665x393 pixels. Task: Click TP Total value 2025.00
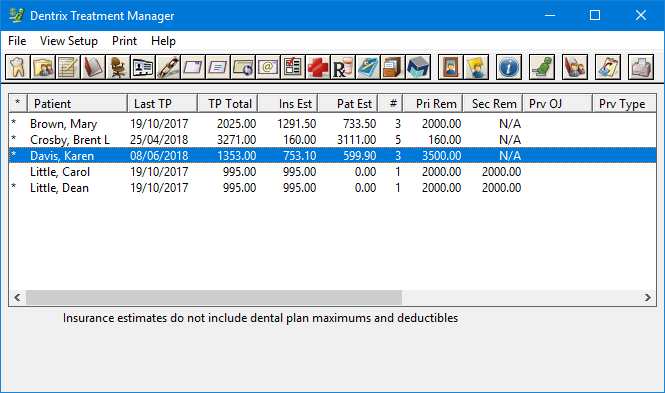tap(237, 124)
